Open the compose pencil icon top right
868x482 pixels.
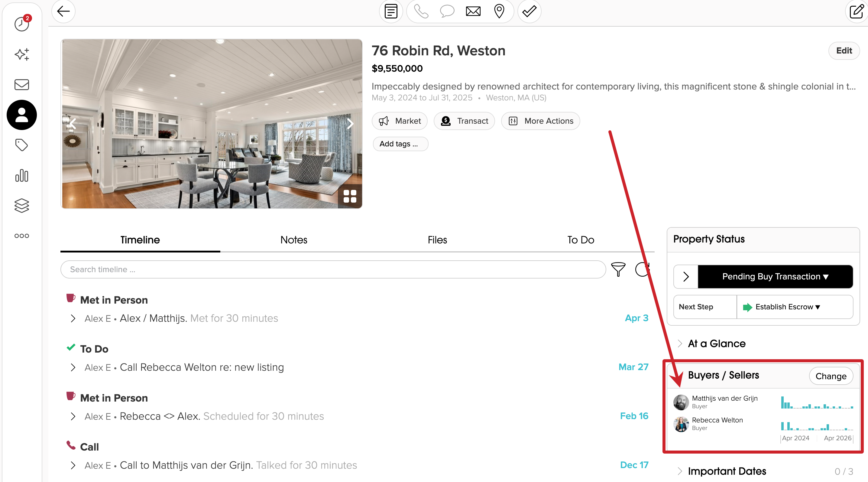(x=856, y=11)
